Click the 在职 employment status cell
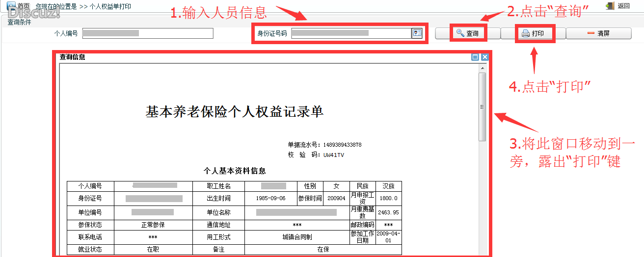Image resolution: width=644 pixels, height=257 pixels. tap(153, 249)
